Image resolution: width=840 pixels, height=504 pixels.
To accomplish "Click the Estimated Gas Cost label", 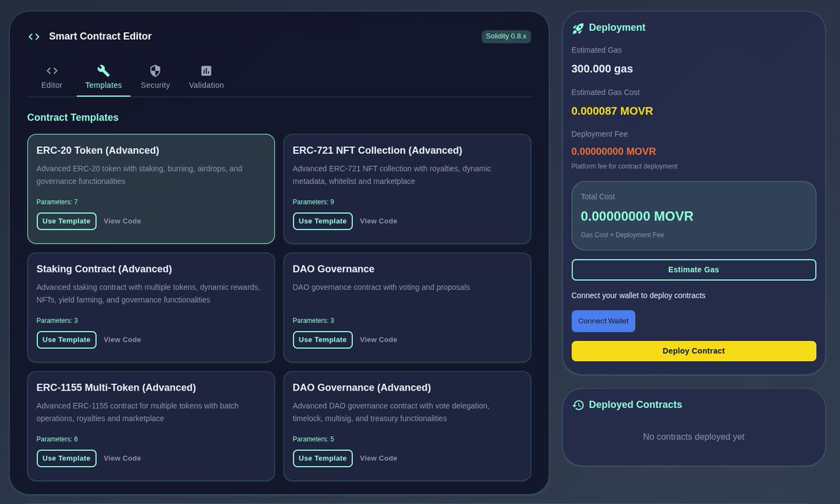I will [x=605, y=92].
